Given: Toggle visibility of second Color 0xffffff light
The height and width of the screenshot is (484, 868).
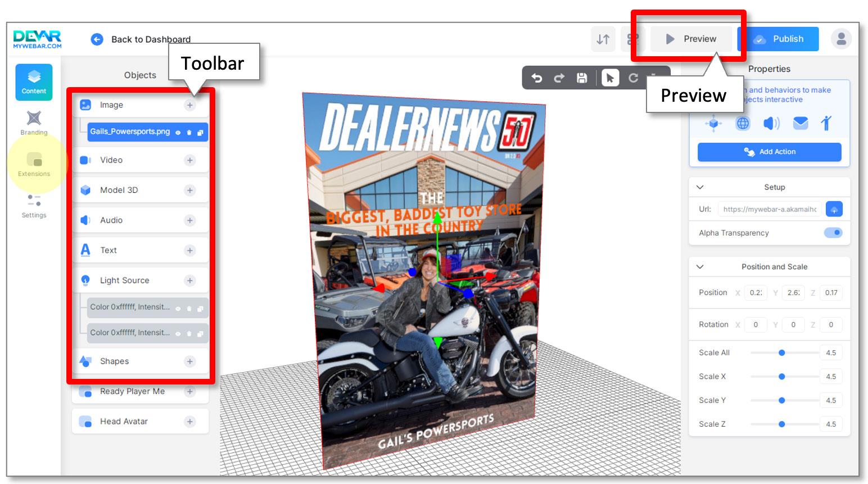Looking at the screenshot, I should 178,334.
